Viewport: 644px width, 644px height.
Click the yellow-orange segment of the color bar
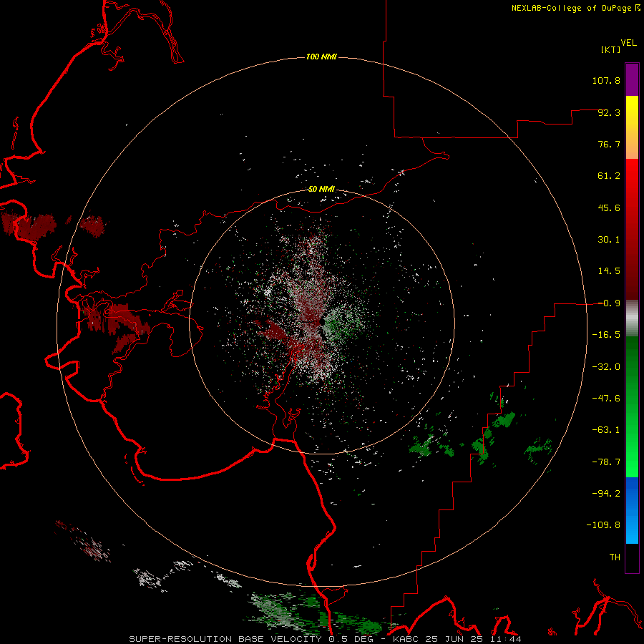tap(632, 127)
